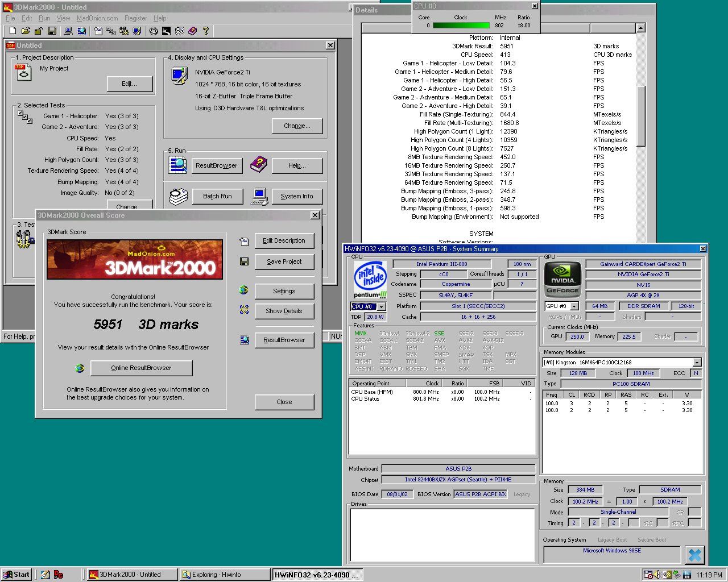
Task: Click the globe icon beside Online ResultBrowser
Action: (x=80, y=368)
